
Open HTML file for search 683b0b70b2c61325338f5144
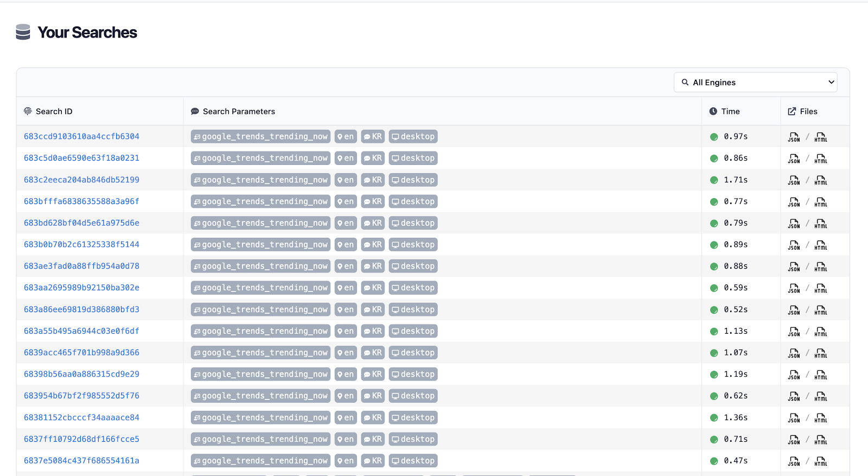coord(821,245)
